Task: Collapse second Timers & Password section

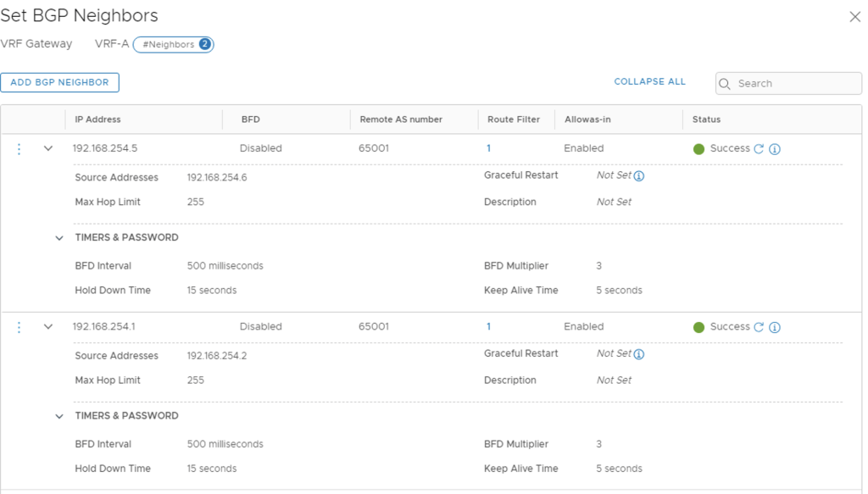Action: pyautogui.click(x=59, y=416)
